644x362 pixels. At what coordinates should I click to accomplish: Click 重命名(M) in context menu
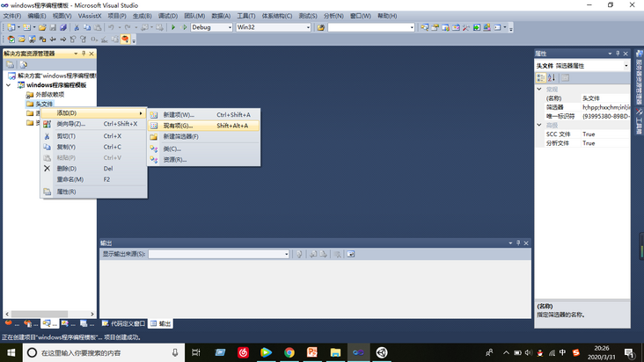click(93, 179)
